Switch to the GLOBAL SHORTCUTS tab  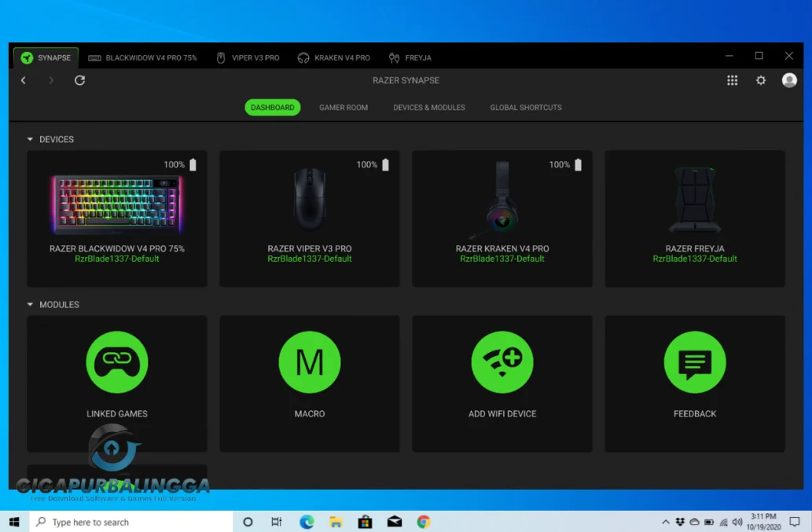tap(525, 108)
